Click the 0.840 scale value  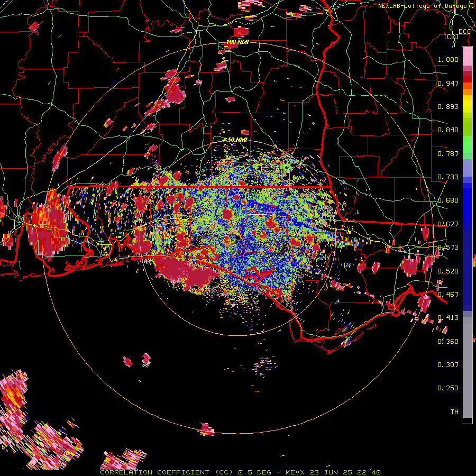click(448, 130)
